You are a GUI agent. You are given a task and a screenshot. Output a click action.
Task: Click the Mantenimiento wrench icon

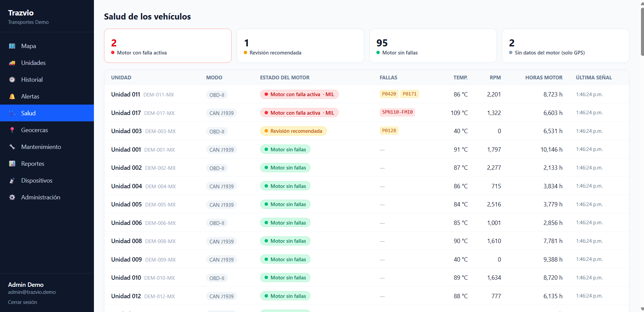click(x=12, y=147)
